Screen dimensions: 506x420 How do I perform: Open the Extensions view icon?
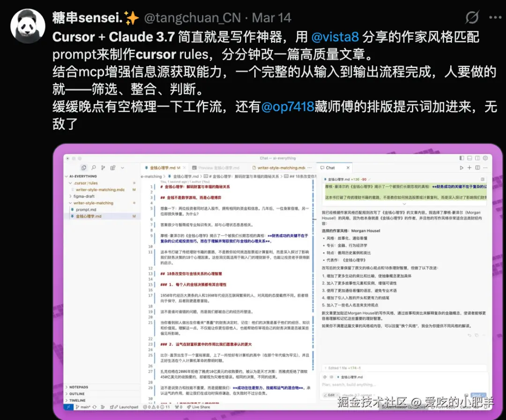click(x=112, y=167)
